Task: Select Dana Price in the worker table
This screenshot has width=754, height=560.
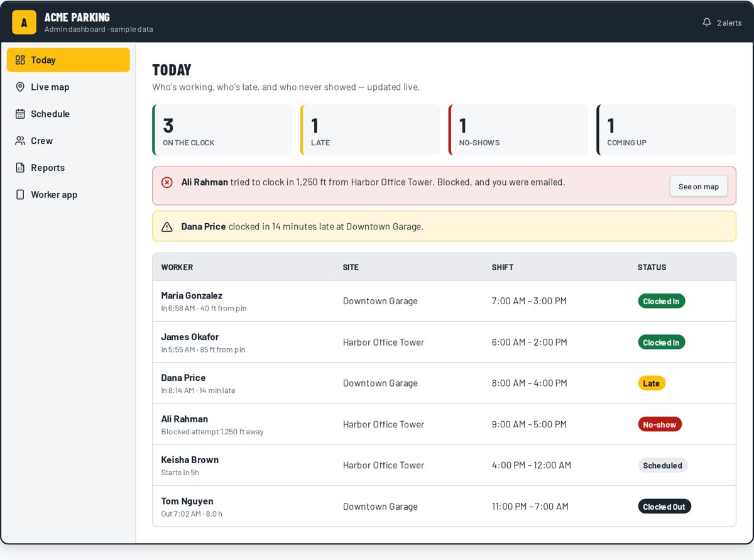Action: pos(183,378)
